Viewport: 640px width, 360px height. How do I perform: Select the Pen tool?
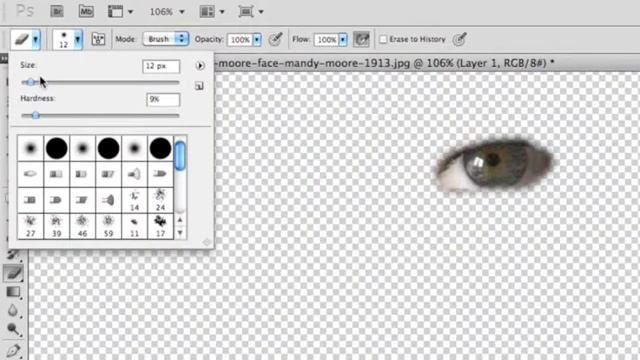coord(13,351)
